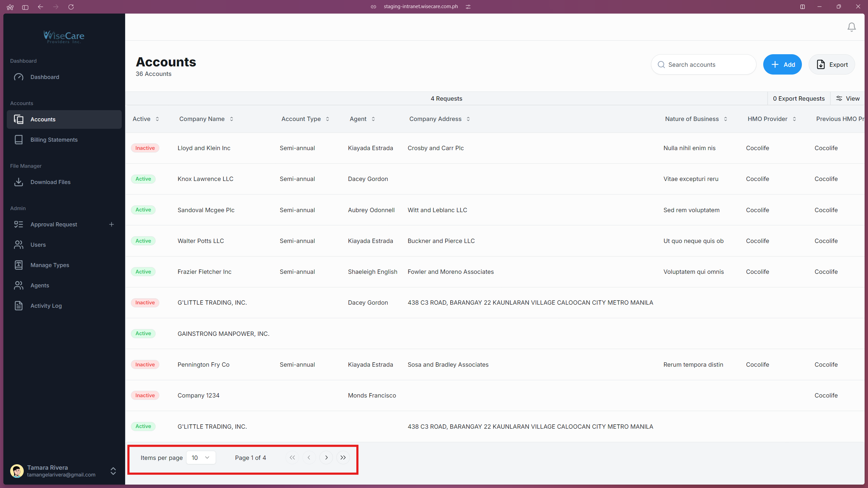This screenshot has width=868, height=488.
Task: Open the View filter option
Action: coord(848,98)
